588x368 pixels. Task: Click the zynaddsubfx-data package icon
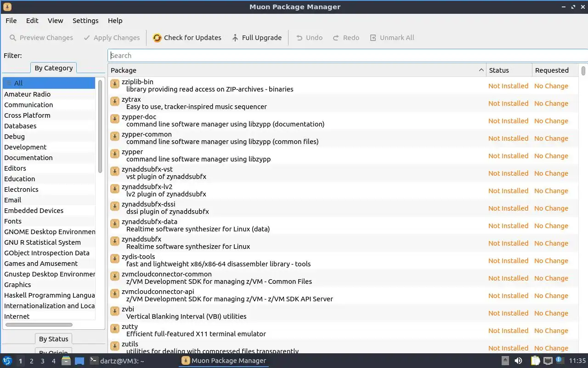click(115, 224)
